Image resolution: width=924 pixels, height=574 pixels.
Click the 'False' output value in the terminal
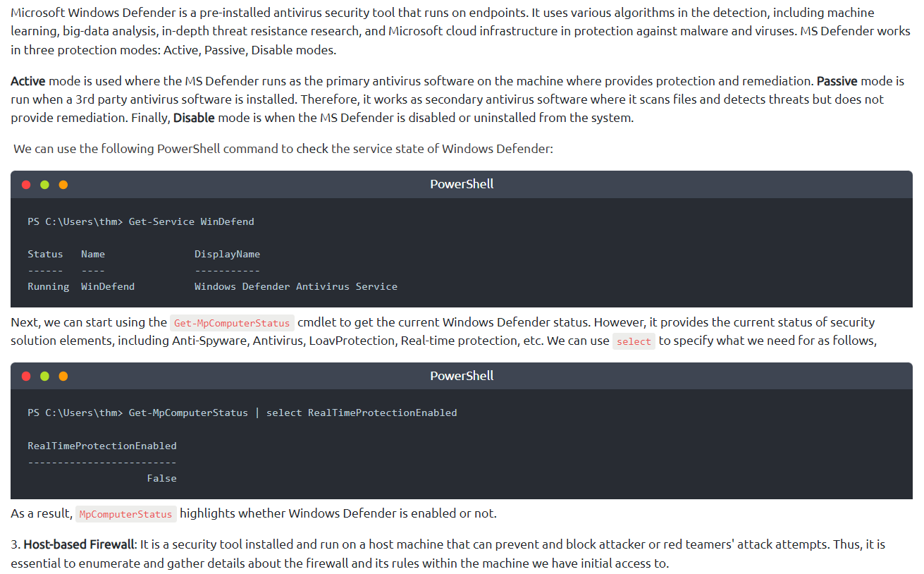pyautogui.click(x=161, y=478)
